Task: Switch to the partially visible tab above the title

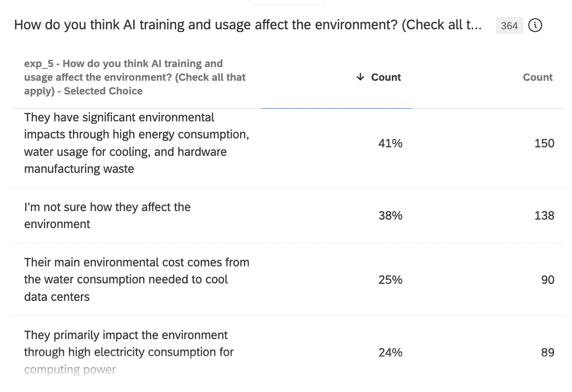Action: click(x=287, y=2)
